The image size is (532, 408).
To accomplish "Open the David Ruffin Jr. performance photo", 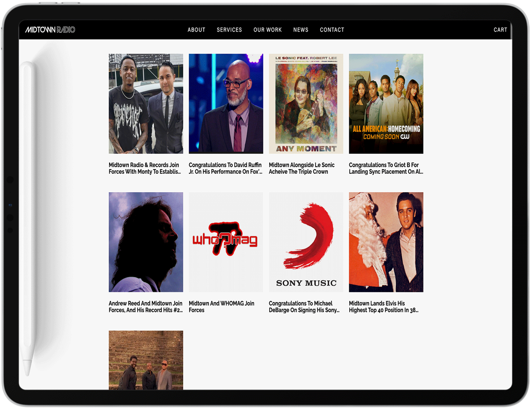I will pos(226,104).
